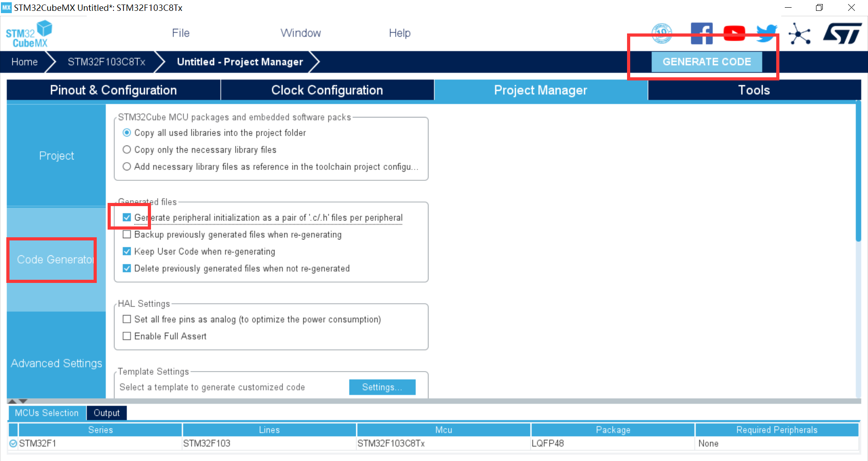Open the STM32CubeMX logo home icon
868x461 pixels.
[x=29, y=33]
